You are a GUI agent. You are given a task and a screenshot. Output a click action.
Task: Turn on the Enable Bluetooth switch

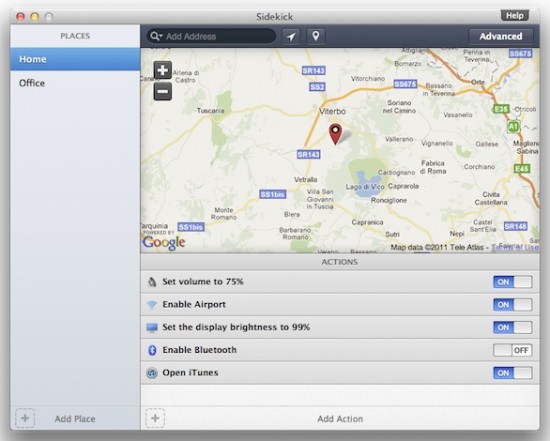(512, 350)
